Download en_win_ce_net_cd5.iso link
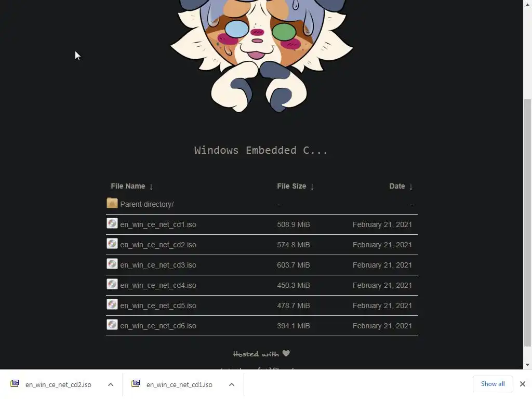The image size is (532, 399). [x=158, y=305]
